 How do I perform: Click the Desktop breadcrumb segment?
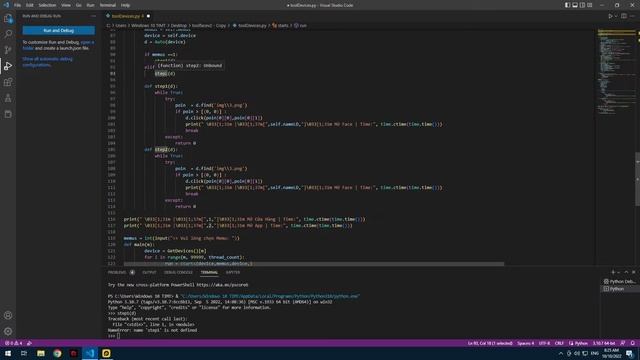tap(179, 25)
